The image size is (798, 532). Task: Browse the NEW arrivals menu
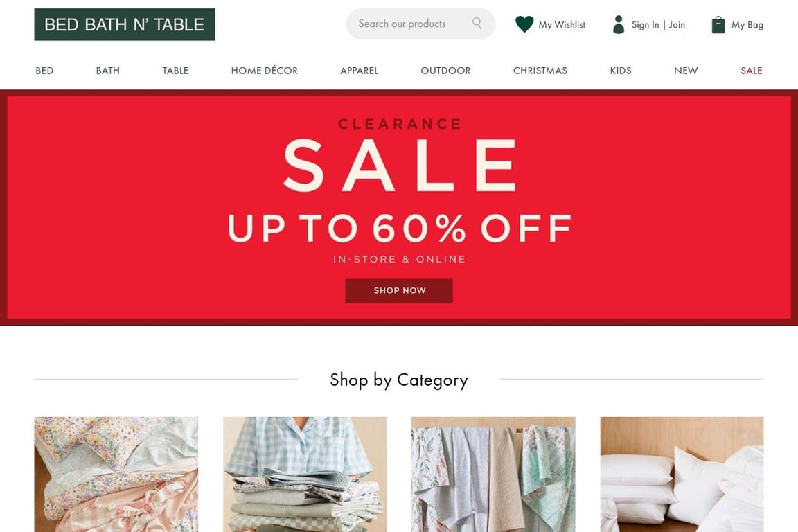pos(686,71)
